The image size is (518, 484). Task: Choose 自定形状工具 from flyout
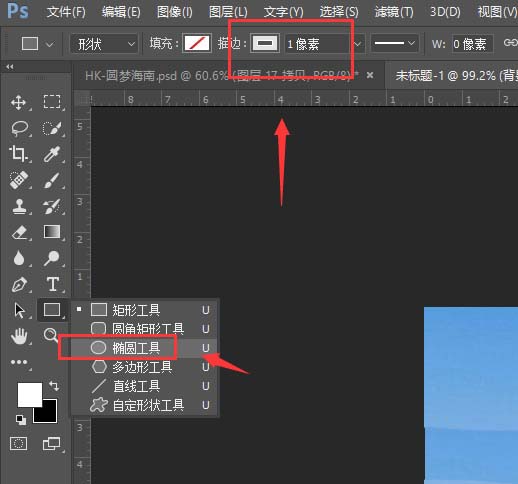click(145, 405)
